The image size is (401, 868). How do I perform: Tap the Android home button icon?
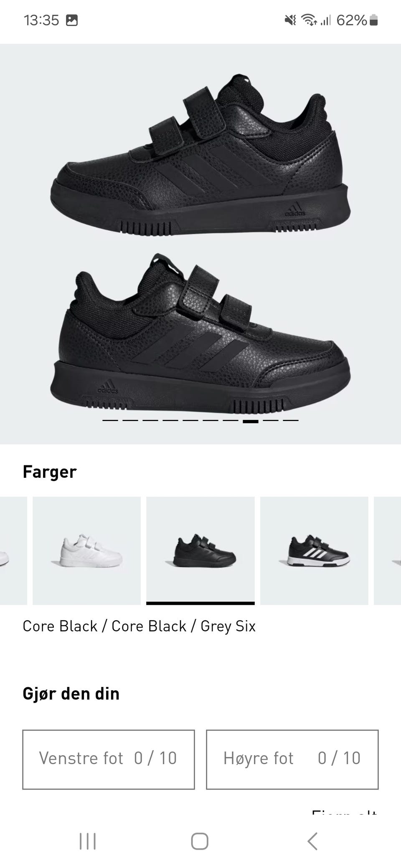tap(200, 841)
